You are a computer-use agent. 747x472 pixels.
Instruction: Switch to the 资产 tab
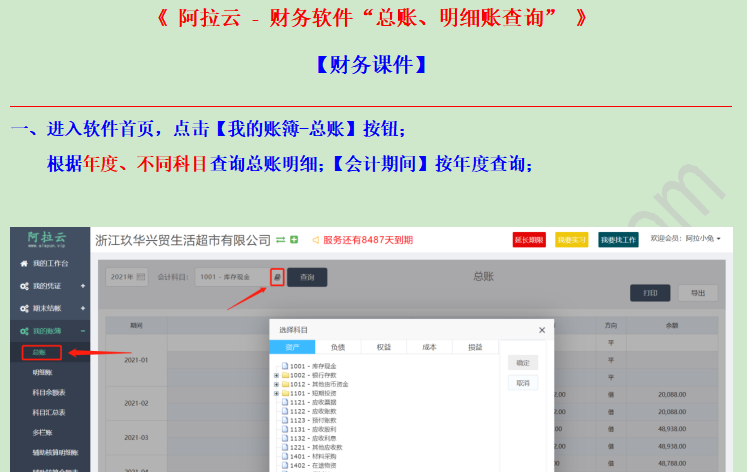(x=293, y=347)
